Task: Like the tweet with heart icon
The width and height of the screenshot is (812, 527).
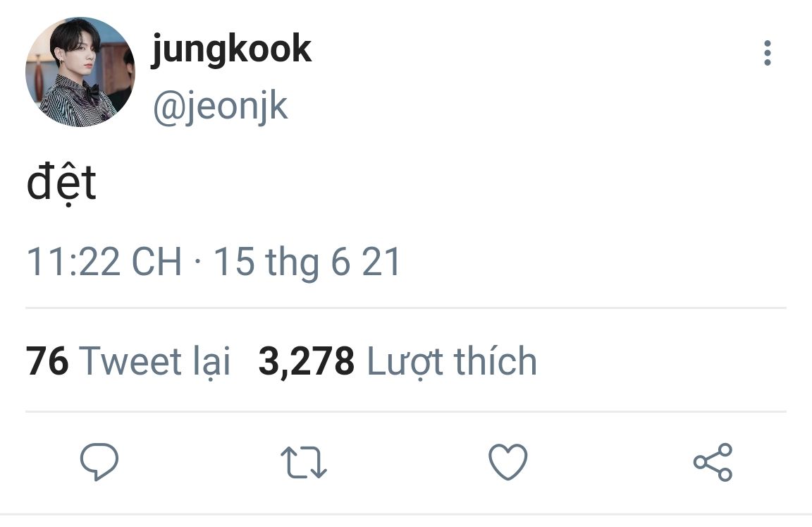Action: 508,461
